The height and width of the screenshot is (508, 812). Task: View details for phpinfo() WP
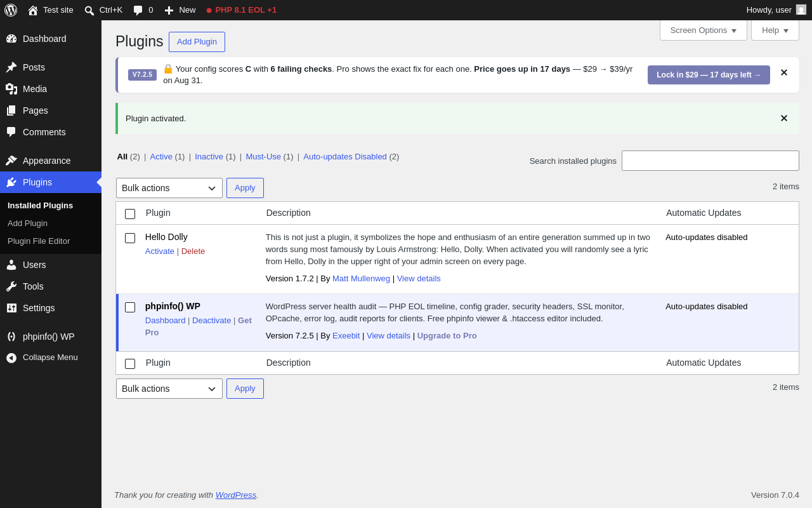[388, 336]
